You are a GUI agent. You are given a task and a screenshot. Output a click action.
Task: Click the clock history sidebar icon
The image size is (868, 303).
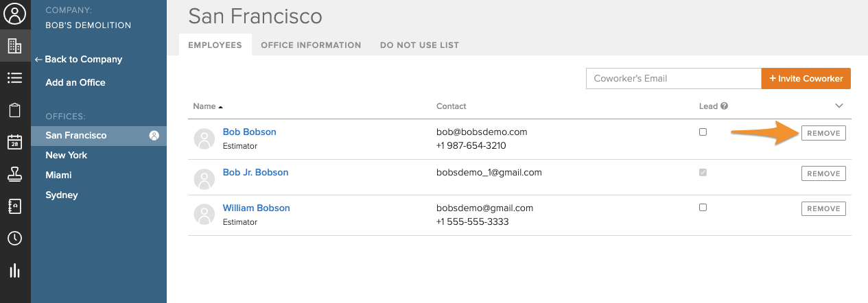click(15, 239)
